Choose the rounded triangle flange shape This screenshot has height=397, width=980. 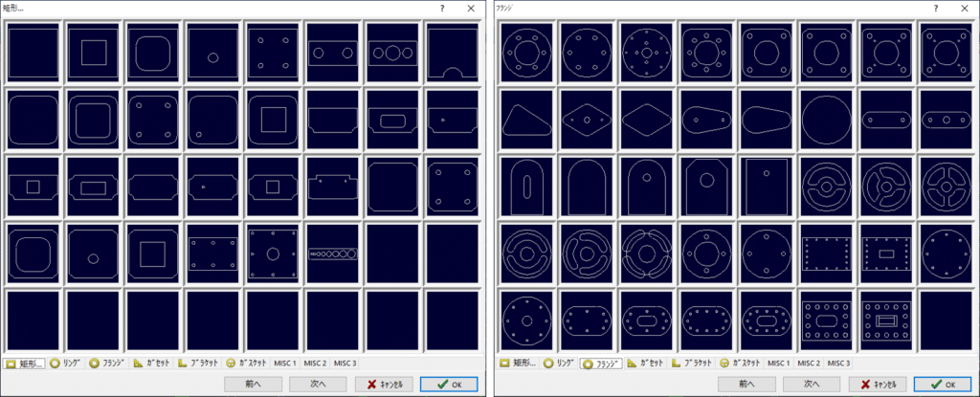pos(526,120)
